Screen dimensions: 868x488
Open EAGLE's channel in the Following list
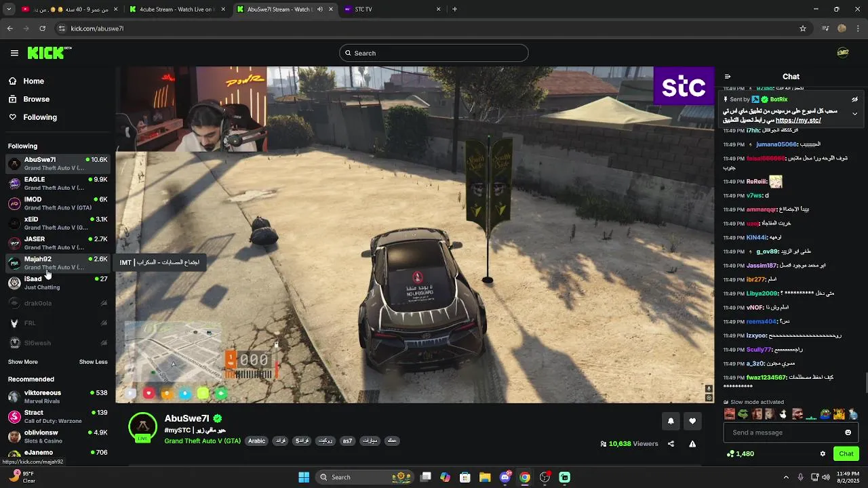[58, 184]
